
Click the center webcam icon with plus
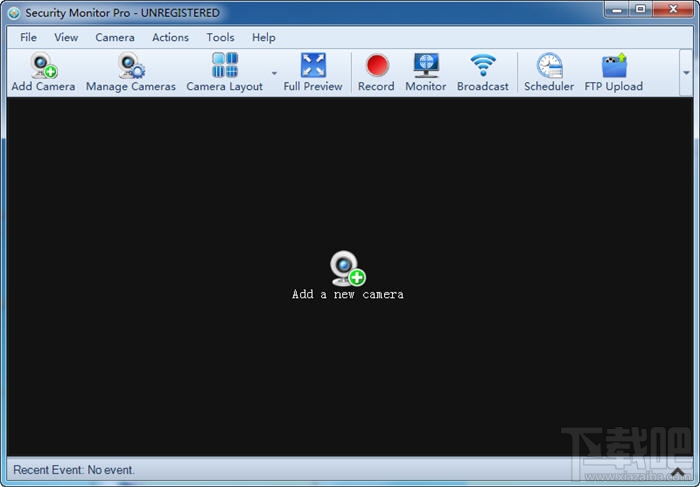point(348,268)
